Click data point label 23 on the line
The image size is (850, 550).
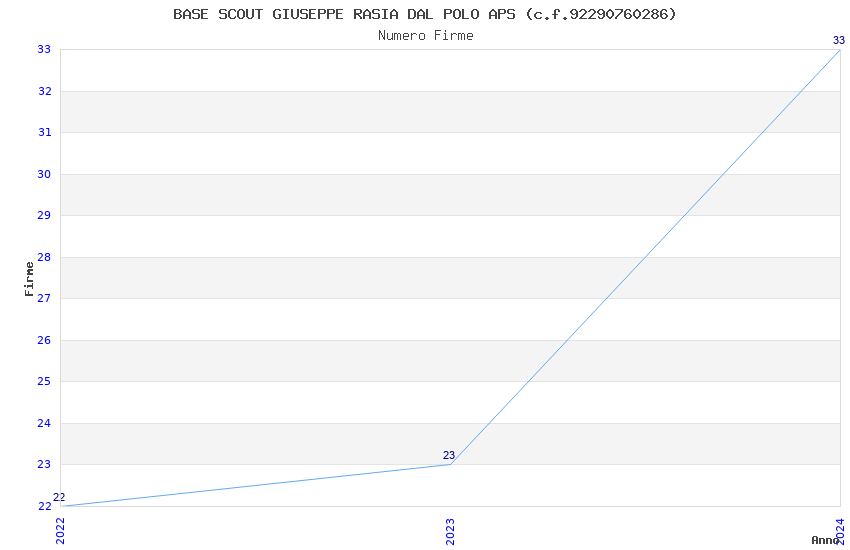pyautogui.click(x=449, y=455)
